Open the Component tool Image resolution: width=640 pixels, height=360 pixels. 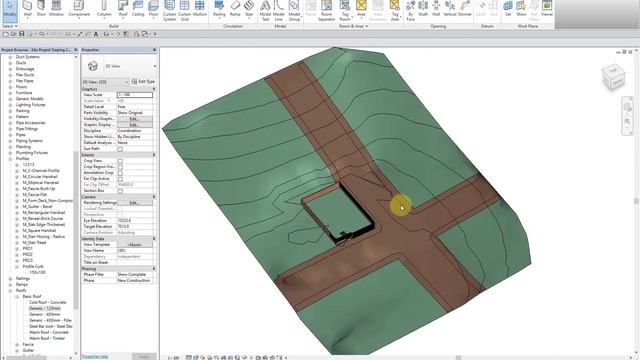point(79,9)
